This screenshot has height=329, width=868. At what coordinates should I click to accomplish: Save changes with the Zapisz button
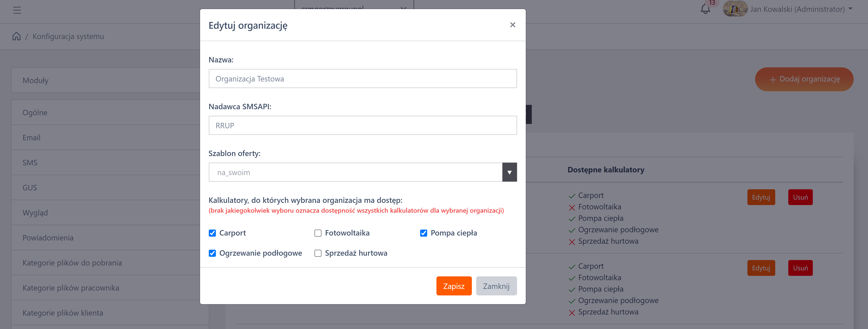pyautogui.click(x=454, y=286)
